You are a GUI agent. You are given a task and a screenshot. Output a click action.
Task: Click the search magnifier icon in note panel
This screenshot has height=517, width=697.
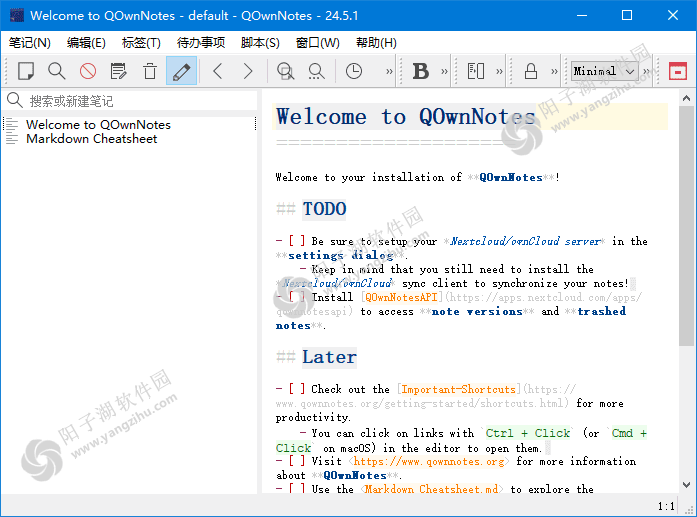click(x=15, y=100)
